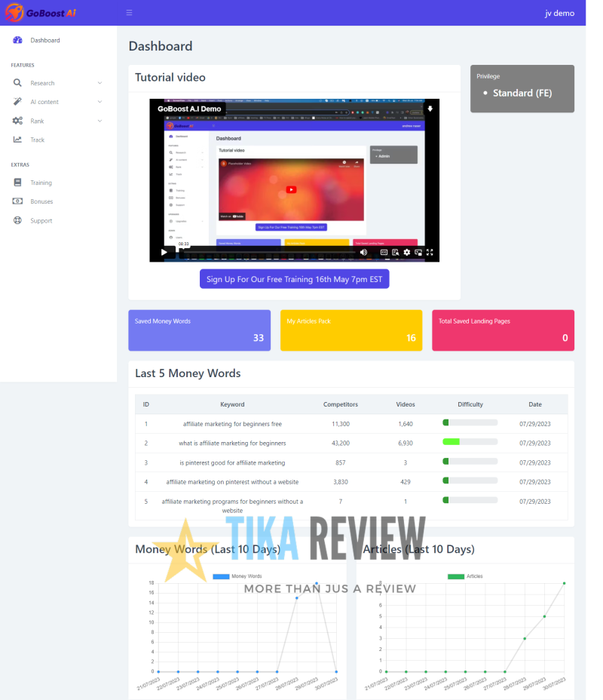
Task: Toggle closed captions on the video
Action: (384, 253)
